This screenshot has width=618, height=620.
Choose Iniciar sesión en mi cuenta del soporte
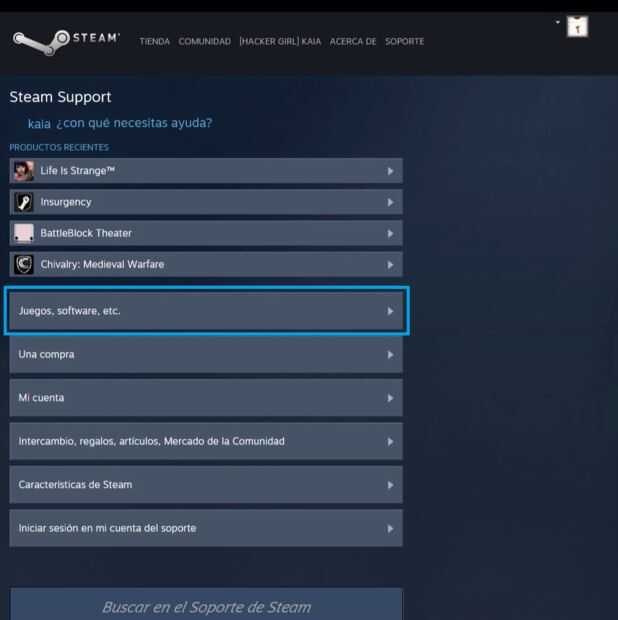point(206,528)
